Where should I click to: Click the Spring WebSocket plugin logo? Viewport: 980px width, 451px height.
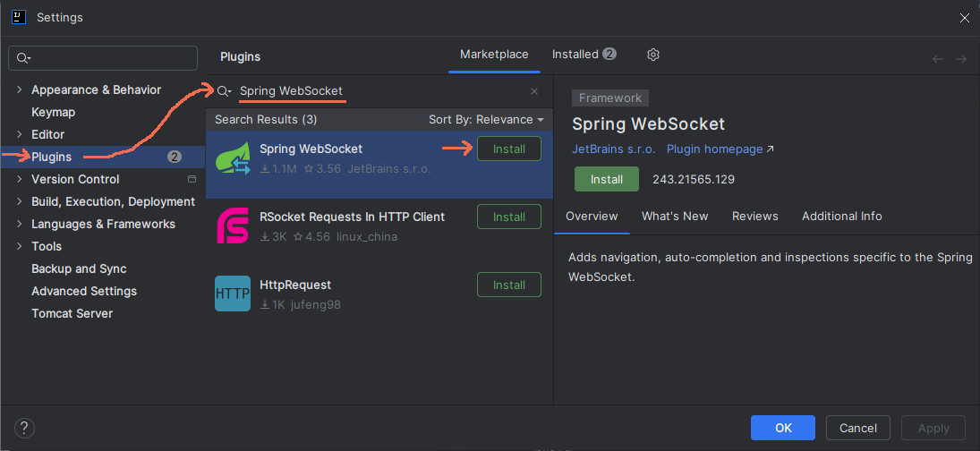tap(233, 158)
